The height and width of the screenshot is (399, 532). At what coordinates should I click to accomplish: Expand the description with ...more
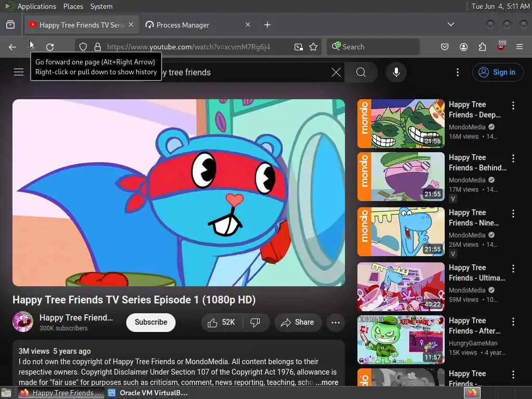[x=327, y=382]
